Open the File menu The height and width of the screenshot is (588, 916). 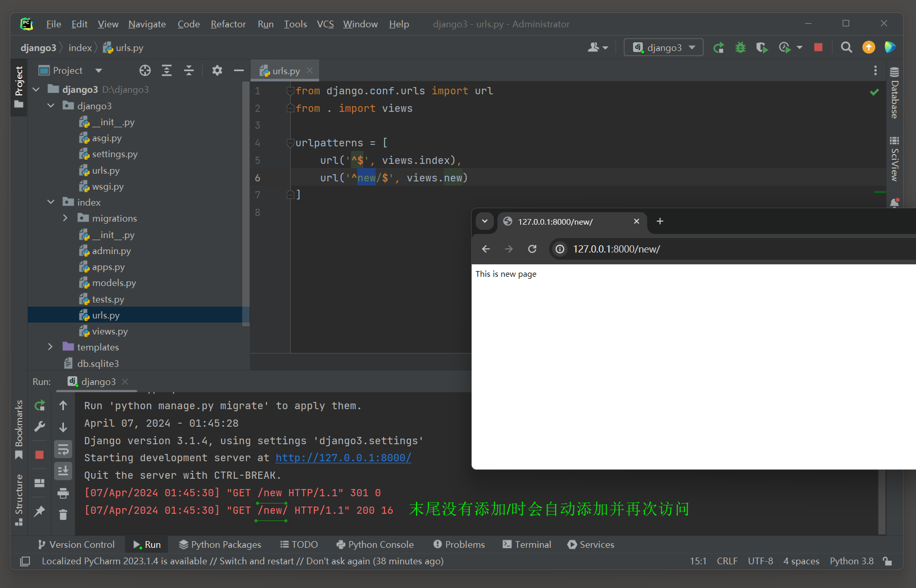[x=54, y=24]
